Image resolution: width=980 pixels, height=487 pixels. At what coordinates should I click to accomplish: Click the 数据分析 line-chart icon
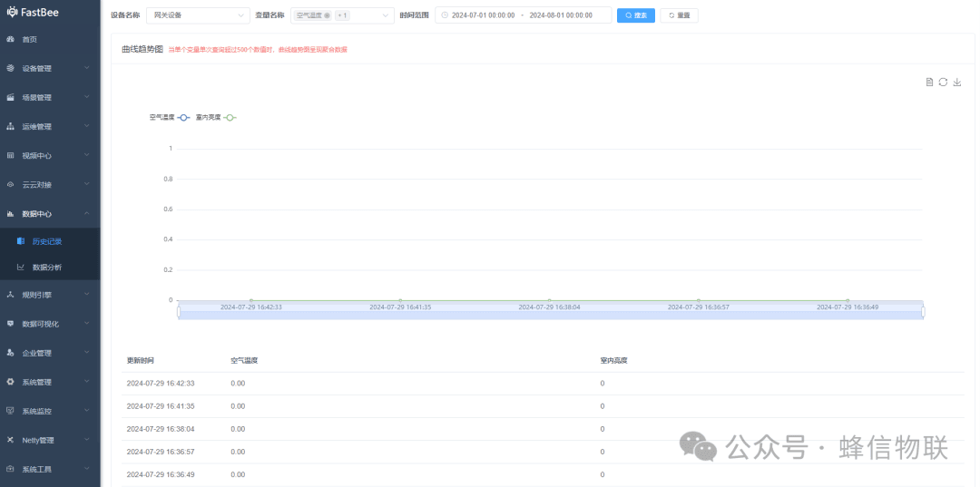pyautogui.click(x=21, y=268)
